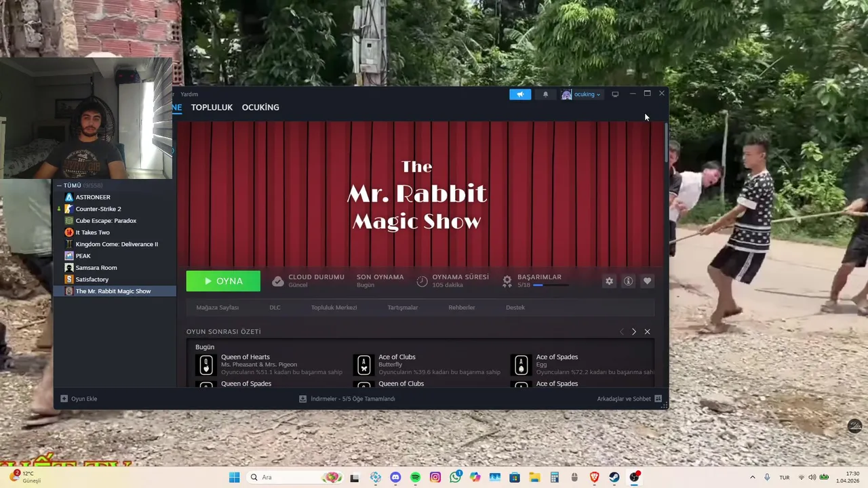Open the Steam announcements megaphone button
868x488 pixels.
point(520,94)
